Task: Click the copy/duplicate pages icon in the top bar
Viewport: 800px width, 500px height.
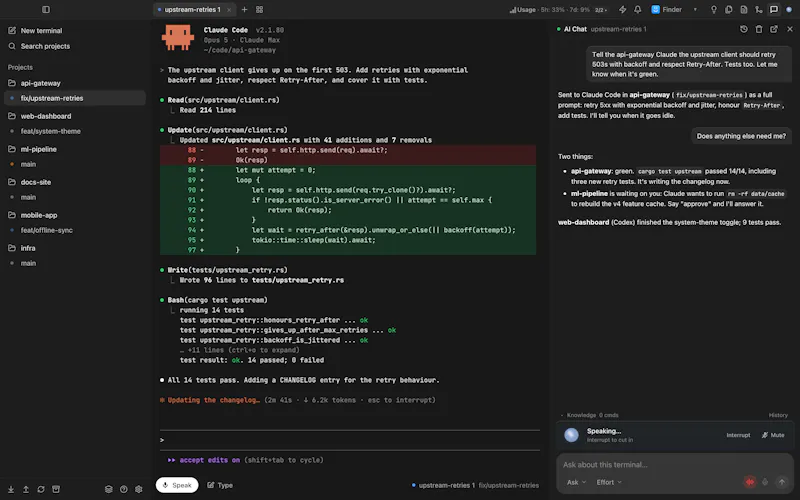Action: [x=729, y=10]
